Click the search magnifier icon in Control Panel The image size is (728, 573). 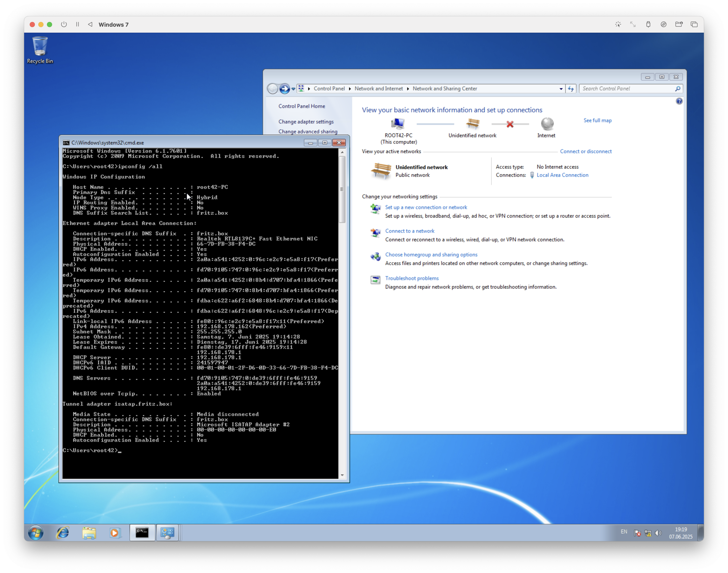677,89
